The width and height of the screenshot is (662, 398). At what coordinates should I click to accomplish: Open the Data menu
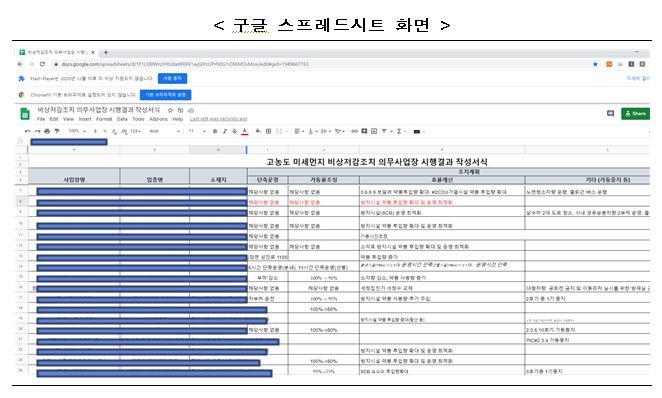(x=122, y=119)
